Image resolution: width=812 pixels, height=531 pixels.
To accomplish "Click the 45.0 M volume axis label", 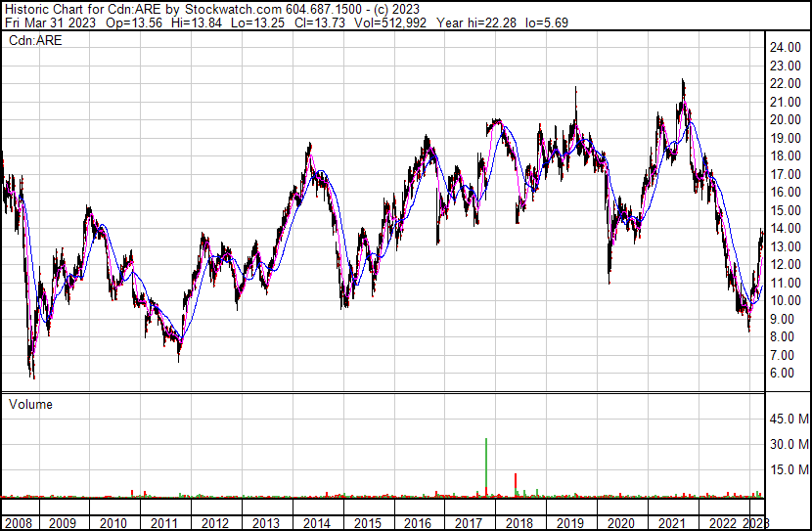I will [x=789, y=420].
